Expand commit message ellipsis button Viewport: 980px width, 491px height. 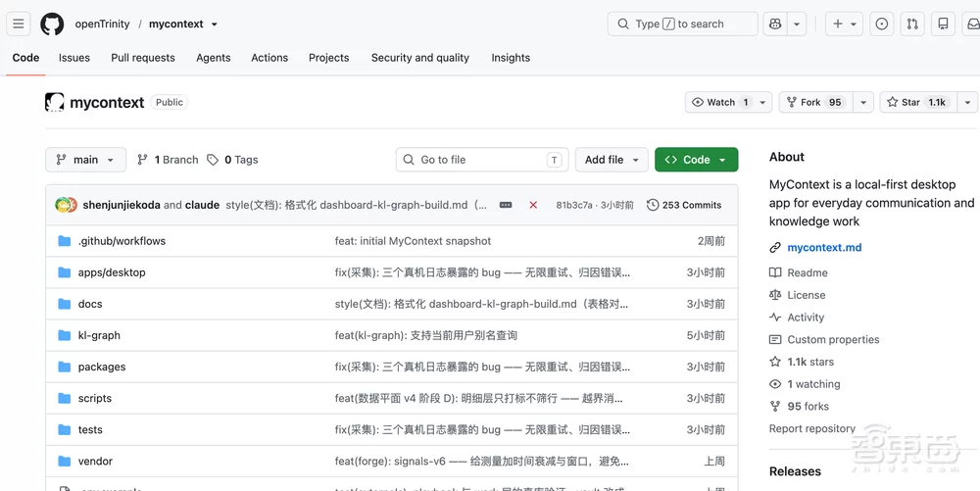point(506,205)
